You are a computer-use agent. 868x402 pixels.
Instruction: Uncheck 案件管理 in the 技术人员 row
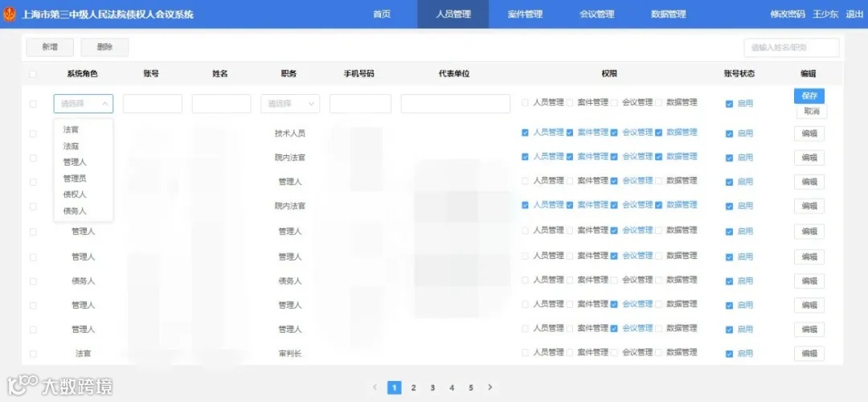tap(570, 133)
